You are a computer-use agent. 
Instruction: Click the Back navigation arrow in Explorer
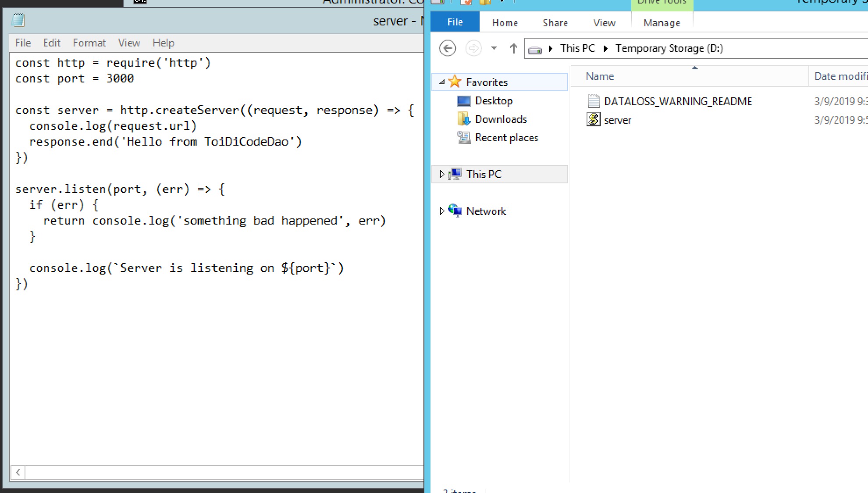click(447, 48)
